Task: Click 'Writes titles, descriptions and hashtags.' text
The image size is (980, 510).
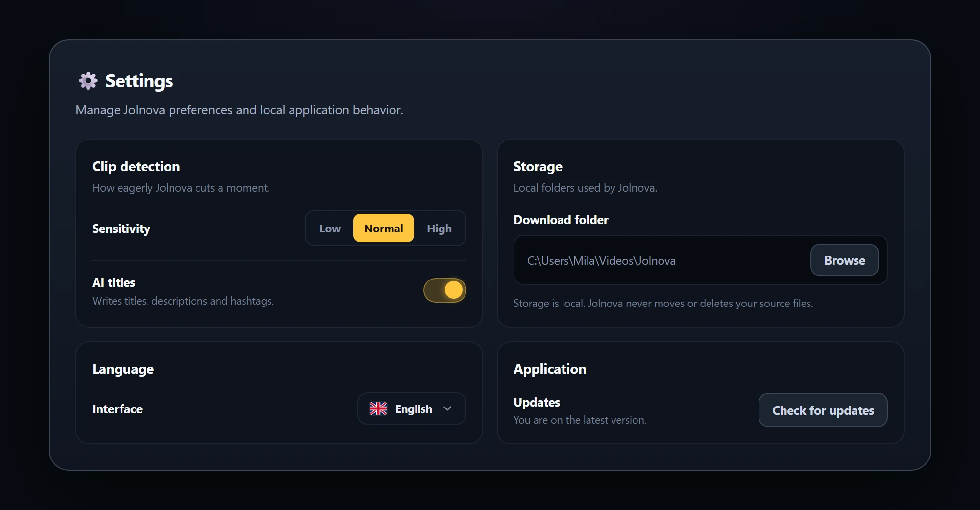Action: pyautogui.click(x=183, y=301)
